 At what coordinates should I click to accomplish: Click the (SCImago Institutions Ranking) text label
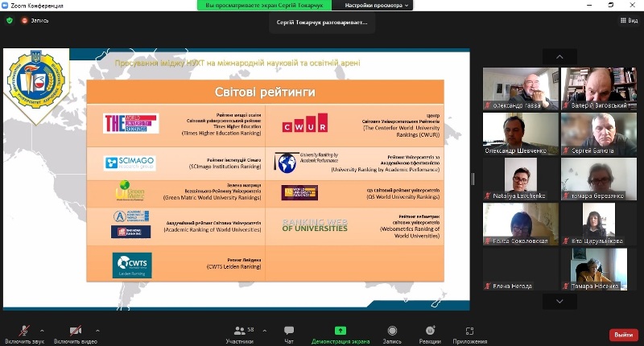225,167
